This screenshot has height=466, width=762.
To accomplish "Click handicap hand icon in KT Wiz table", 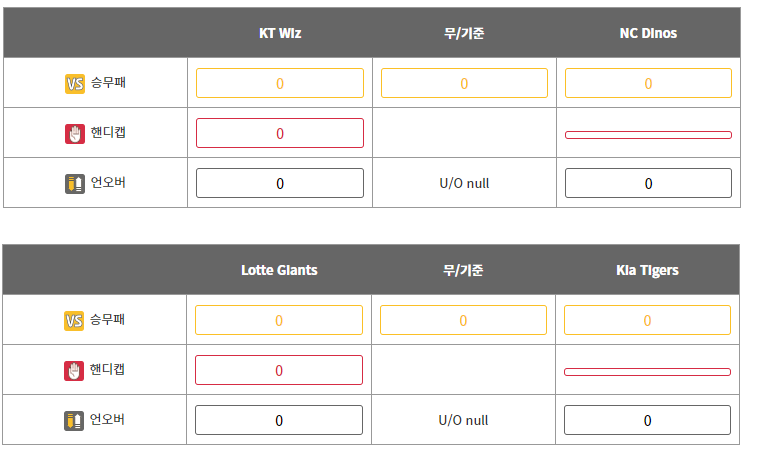I will tap(75, 133).
